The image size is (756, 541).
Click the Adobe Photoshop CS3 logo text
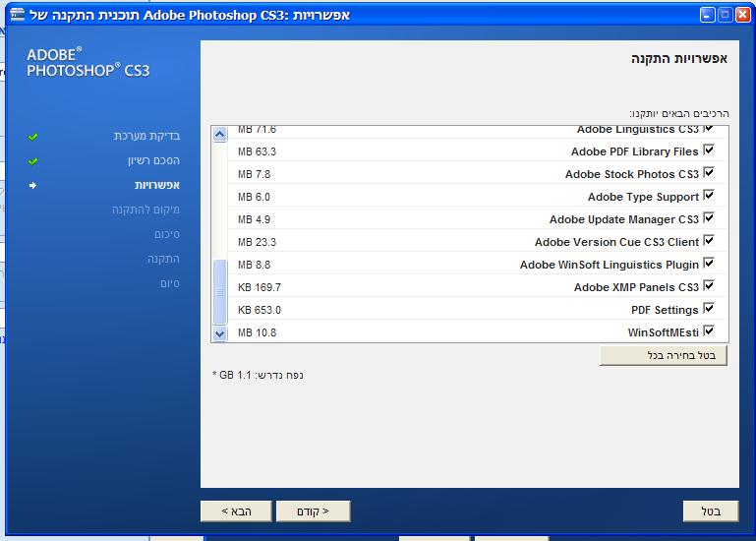pyautogui.click(x=88, y=63)
